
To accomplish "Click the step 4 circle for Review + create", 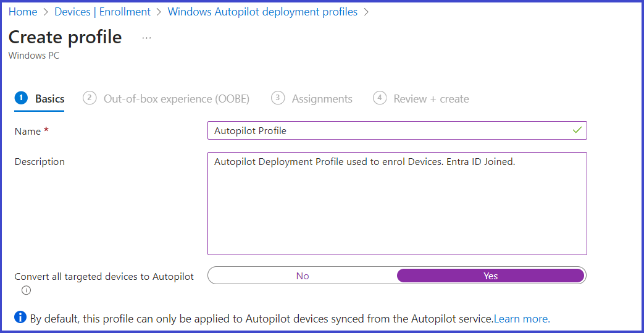I will click(x=380, y=98).
